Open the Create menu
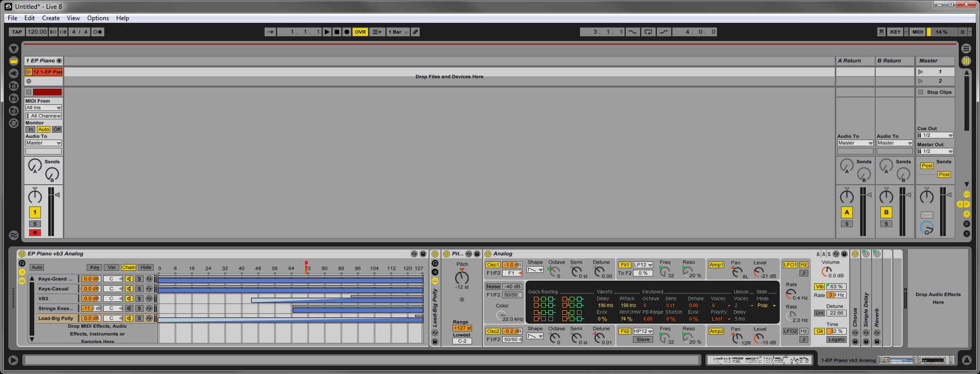The height and width of the screenshot is (374, 980). [51, 18]
